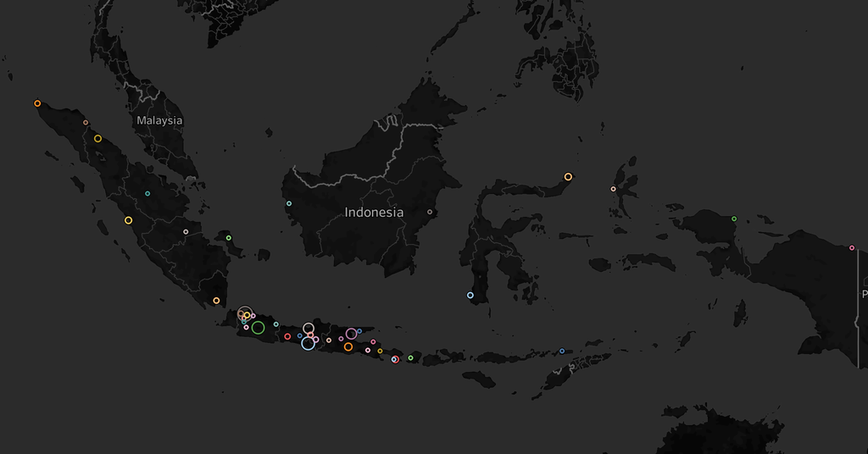This screenshot has height=454, width=868.
Task: Select the small brown circle in northern Sumatra
Action: [86, 123]
